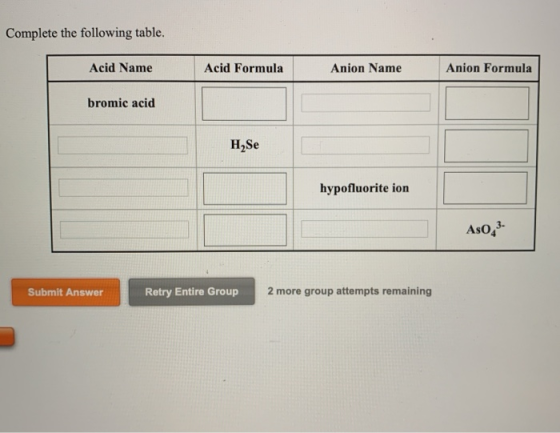Select the anion name field in AsO4 3- row
Screen dimensions: 560x433
364,229
